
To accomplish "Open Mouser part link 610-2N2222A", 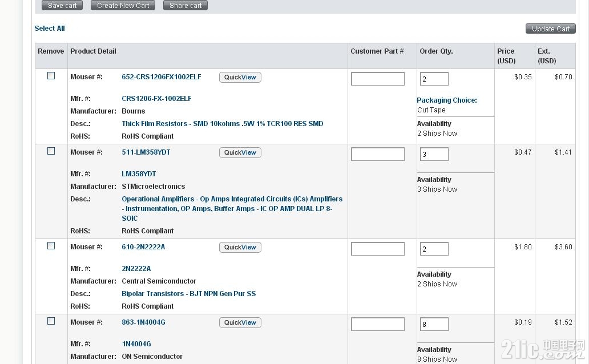I will pos(143,247).
